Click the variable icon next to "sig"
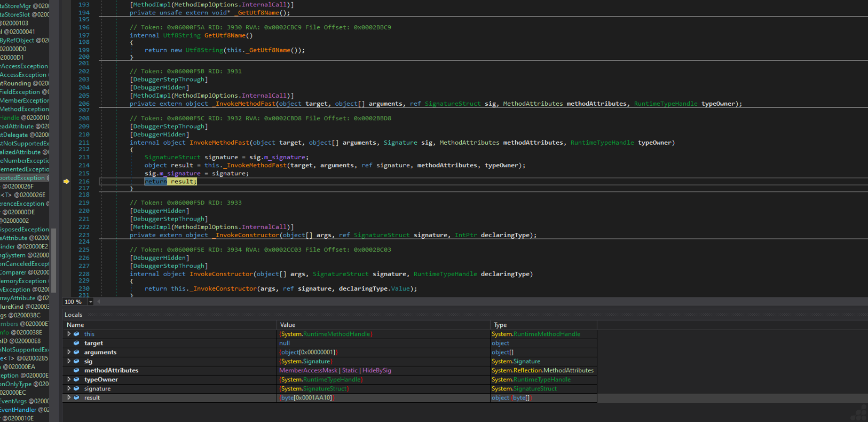Image resolution: width=868 pixels, height=422 pixels. (x=76, y=361)
